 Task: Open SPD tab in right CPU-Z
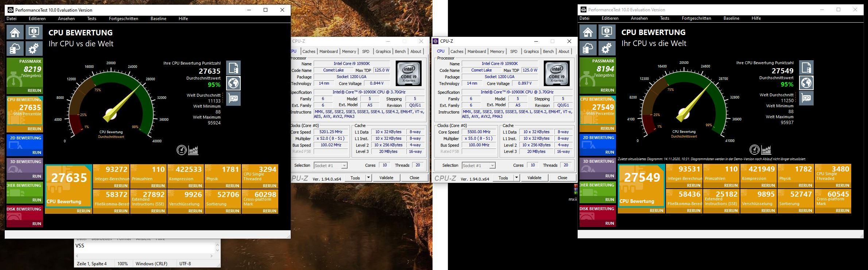click(514, 51)
